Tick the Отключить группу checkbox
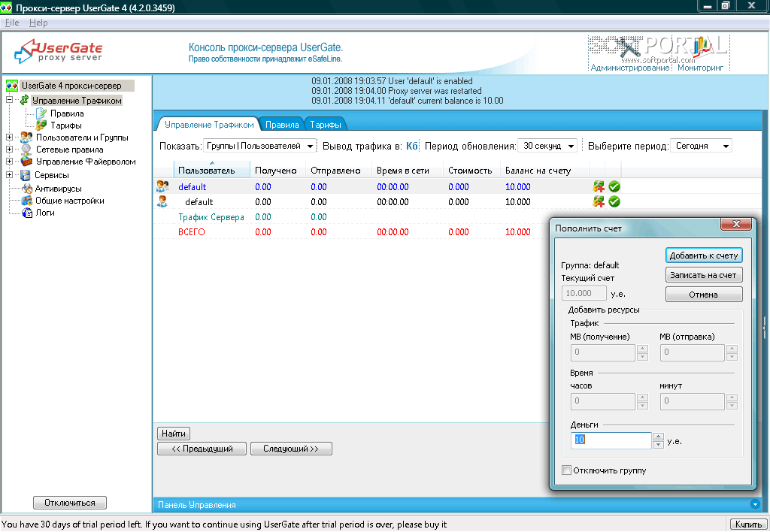The width and height of the screenshot is (770, 532). [567, 470]
